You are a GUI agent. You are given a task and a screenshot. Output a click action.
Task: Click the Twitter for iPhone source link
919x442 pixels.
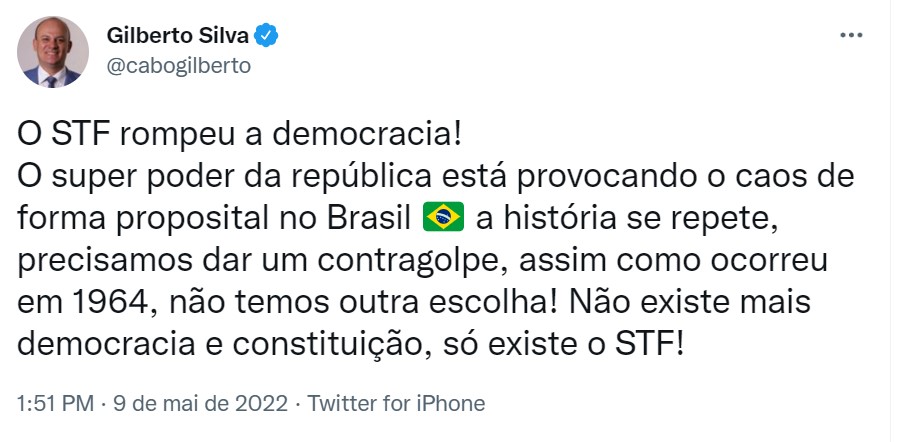pyautogui.click(x=396, y=403)
